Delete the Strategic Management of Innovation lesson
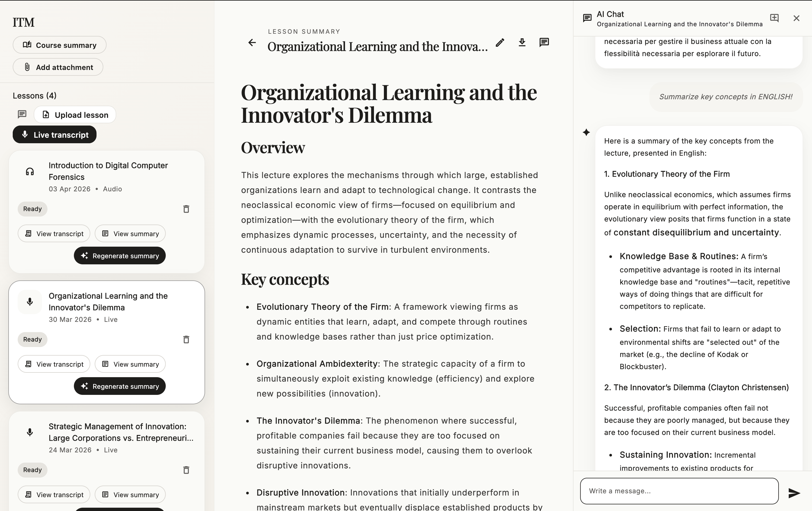 coord(186,470)
